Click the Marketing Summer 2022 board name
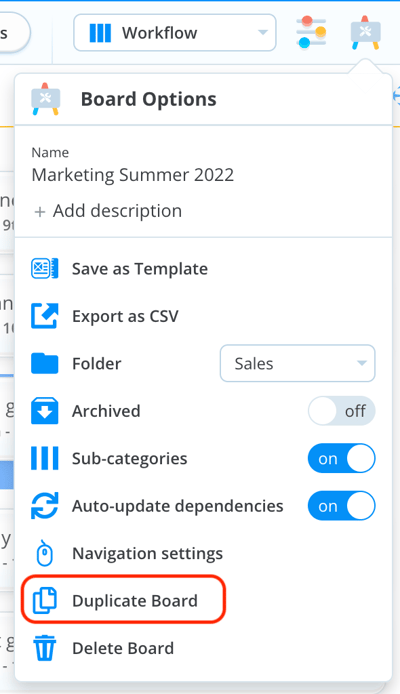This screenshot has height=694, width=400. point(133,175)
